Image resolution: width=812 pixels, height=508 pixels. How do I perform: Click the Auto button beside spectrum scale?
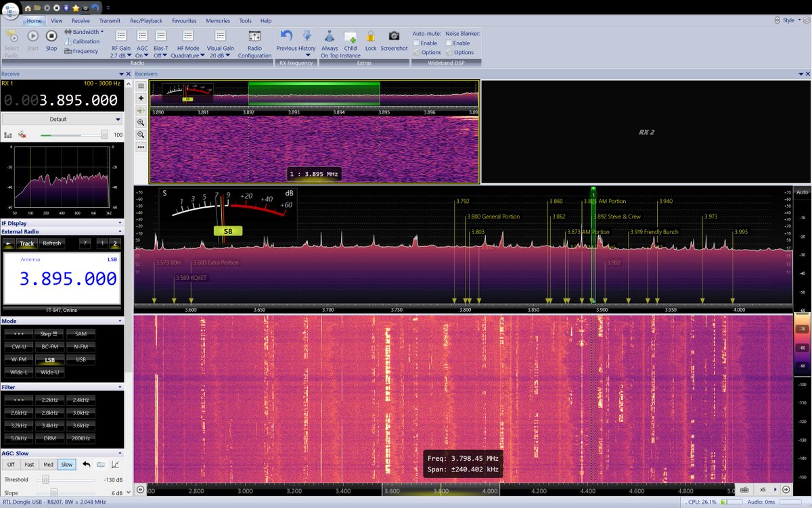coord(802,192)
